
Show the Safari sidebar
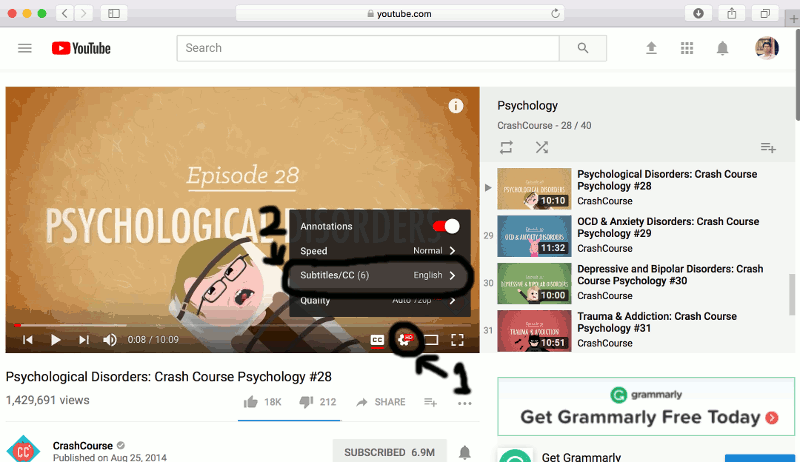(114, 13)
